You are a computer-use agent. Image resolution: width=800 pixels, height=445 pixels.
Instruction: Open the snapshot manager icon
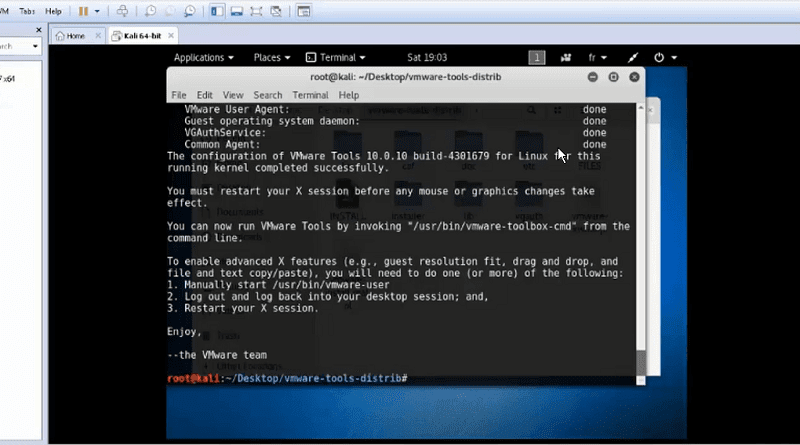[x=189, y=11]
